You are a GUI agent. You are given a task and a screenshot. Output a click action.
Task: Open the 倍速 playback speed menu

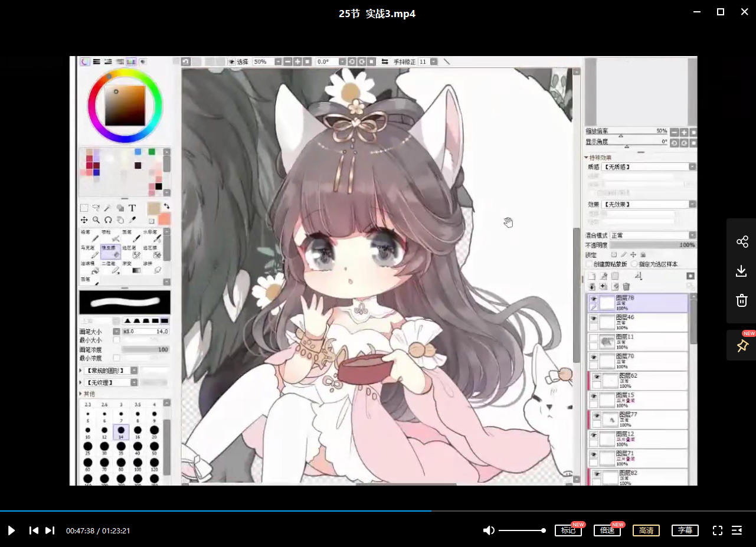point(607,530)
